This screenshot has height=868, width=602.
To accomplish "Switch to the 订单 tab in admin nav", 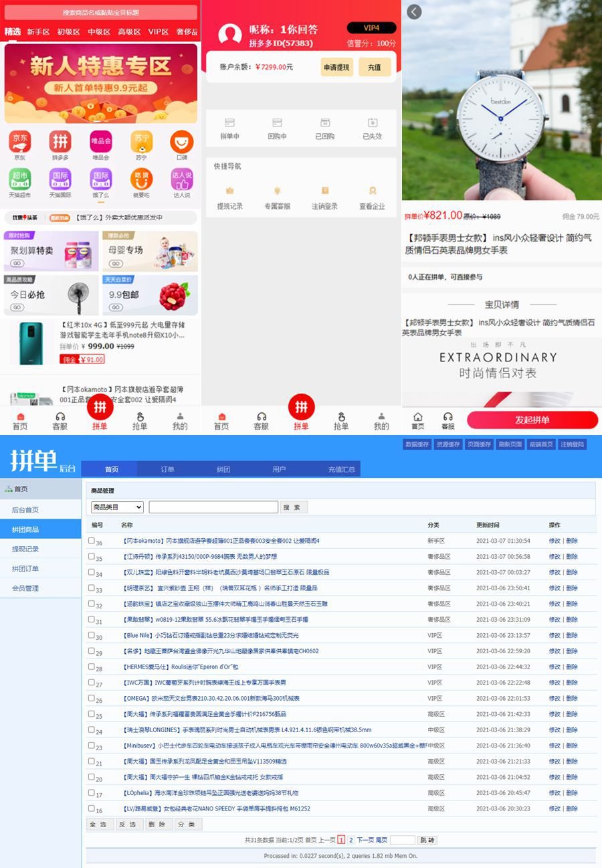I will click(x=166, y=469).
